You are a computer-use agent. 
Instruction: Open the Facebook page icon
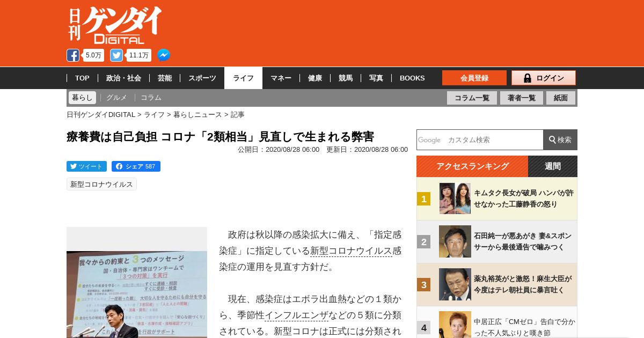pyautogui.click(x=73, y=55)
